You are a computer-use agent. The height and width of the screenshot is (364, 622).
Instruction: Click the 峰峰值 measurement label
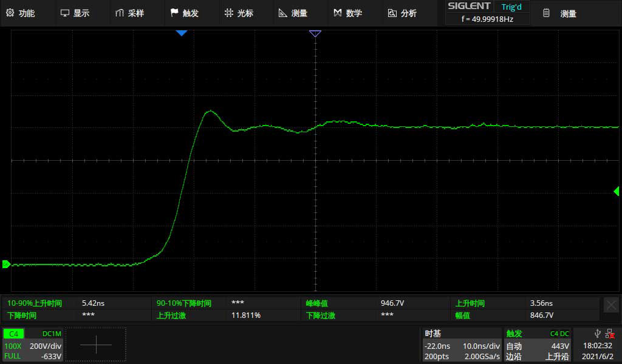point(316,303)
